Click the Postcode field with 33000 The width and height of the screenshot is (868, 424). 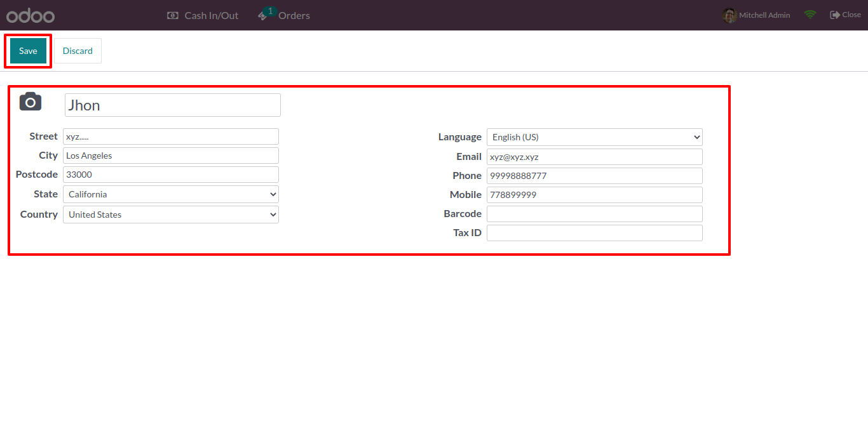[171, 175]
